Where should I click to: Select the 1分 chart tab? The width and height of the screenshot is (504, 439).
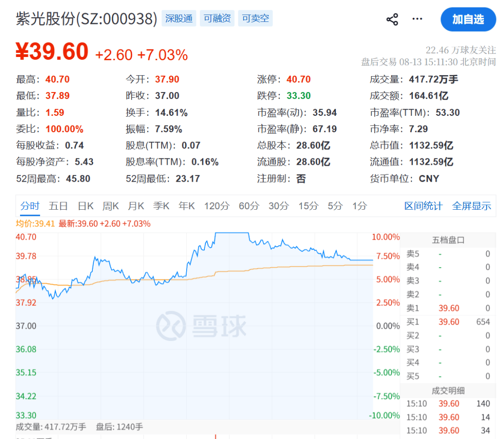pyautogui.click(x=360, y=206)
